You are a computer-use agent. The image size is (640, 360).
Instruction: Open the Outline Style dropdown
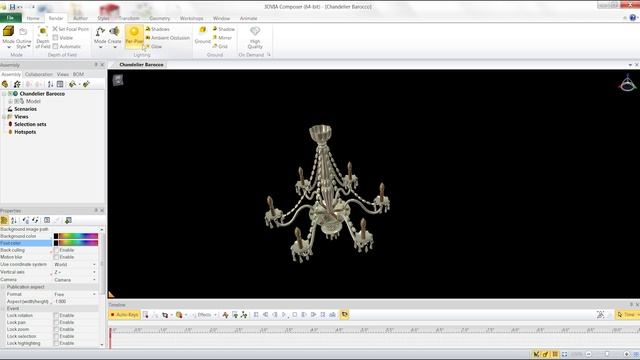point(23,37)
